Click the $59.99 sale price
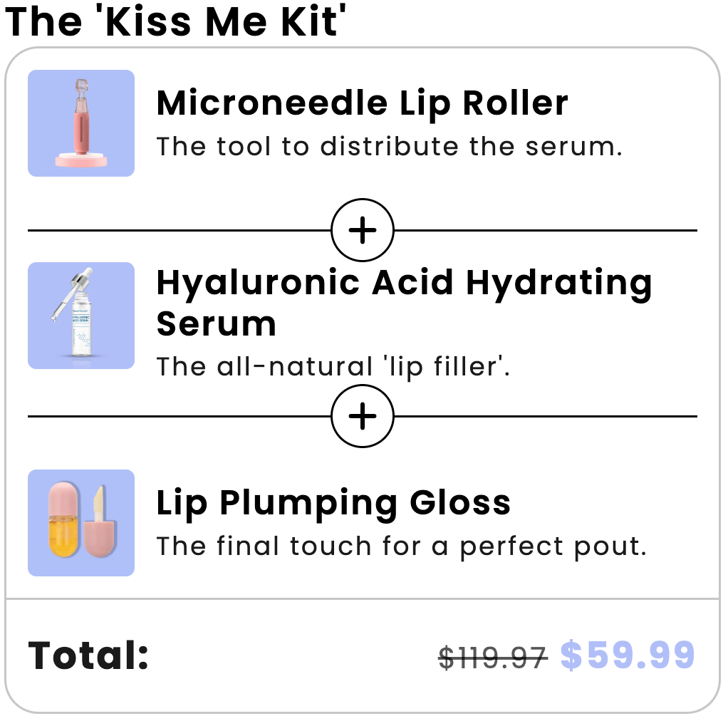Viewport: 728px width, 721px height. 627,655
